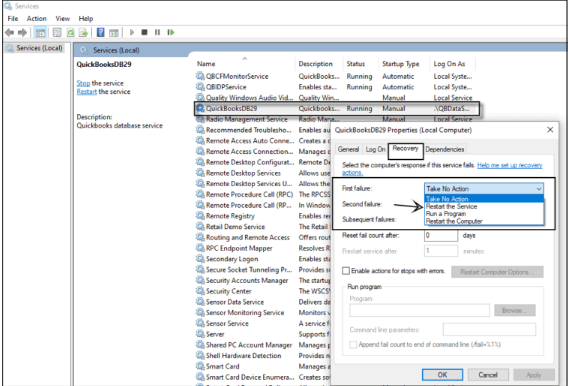Image resolution: width=568 pixels, height=386 pixels.
Task: Choose Take No Action from the list
Action: click(x=484, y=199)
